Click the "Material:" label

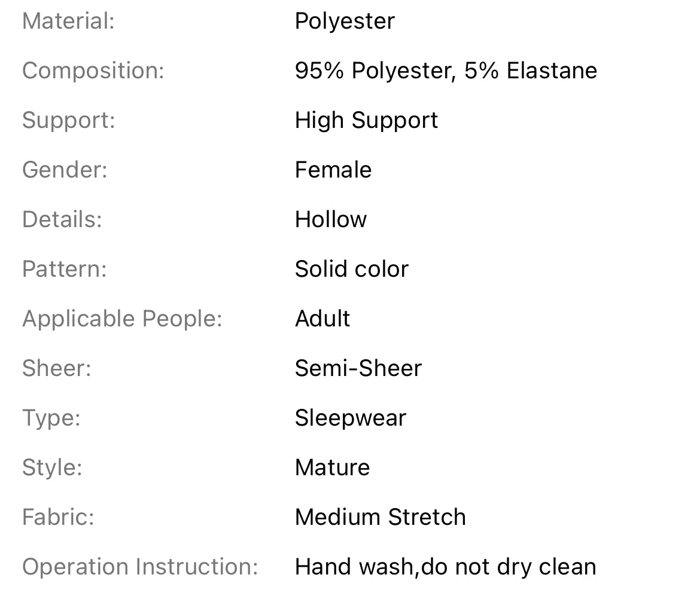[68, 22]
